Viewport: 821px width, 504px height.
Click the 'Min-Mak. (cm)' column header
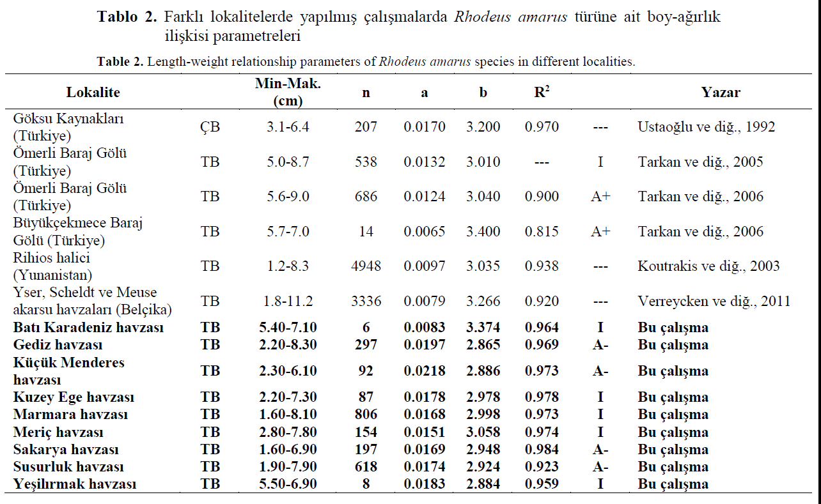[288, 92]
